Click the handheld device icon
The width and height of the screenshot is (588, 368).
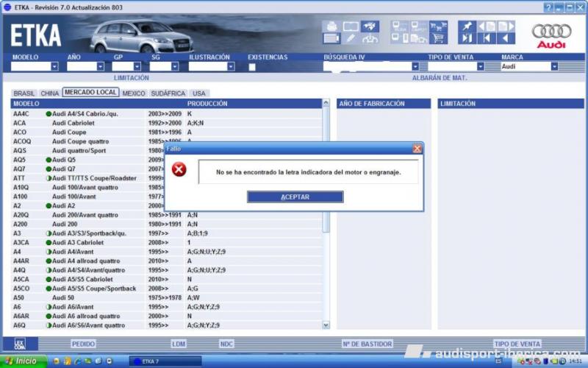(x=406, y=38)
